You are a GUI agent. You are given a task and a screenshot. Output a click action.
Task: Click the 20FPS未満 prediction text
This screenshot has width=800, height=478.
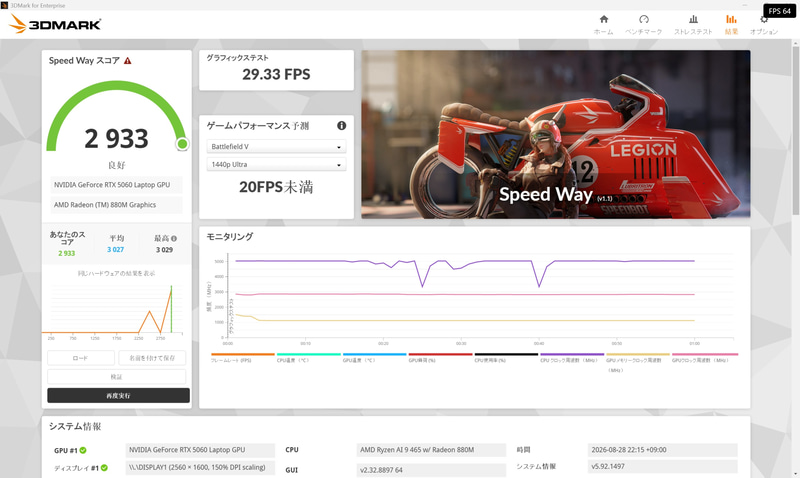(x=276, y=187)
